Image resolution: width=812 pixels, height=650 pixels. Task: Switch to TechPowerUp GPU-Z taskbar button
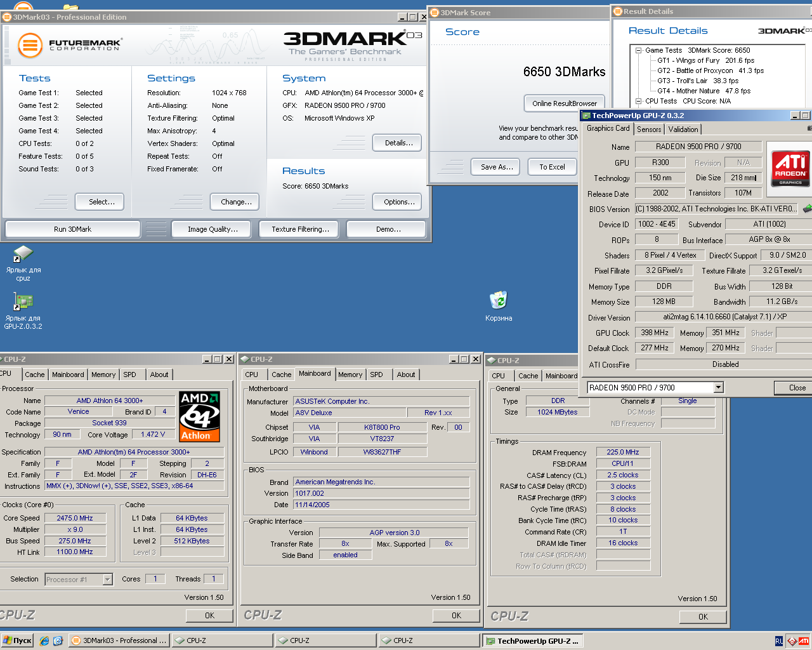pos(534,641)
